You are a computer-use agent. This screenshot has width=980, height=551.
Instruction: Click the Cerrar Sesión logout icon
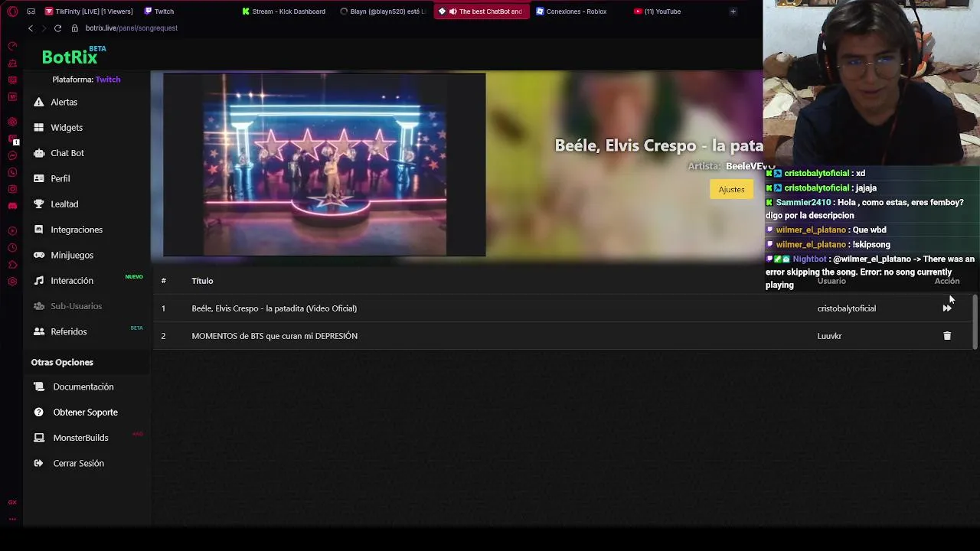[x=38, y=463]
